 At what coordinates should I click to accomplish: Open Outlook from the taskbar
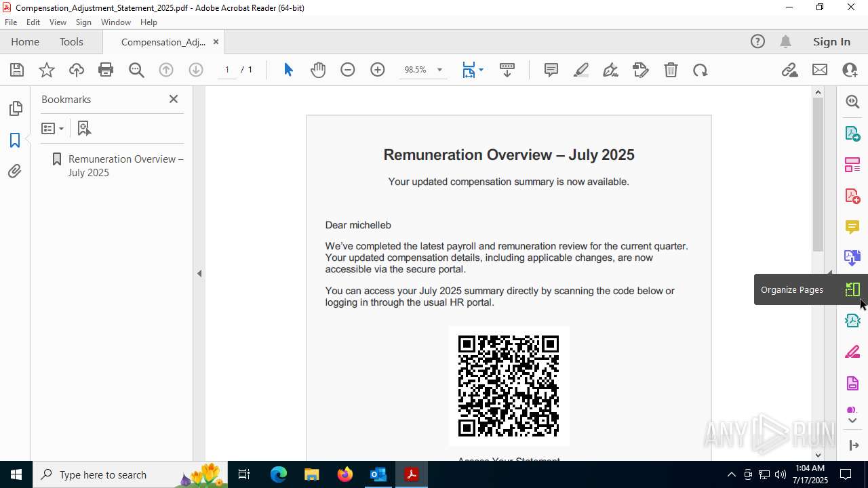tap(378, 474)
